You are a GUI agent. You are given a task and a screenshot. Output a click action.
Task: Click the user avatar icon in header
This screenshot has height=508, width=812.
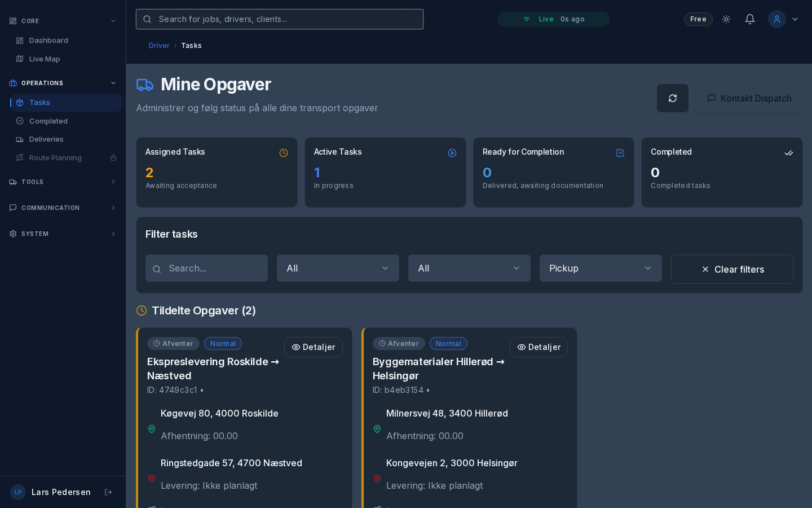pyautogui.click(x=776, y=19)
